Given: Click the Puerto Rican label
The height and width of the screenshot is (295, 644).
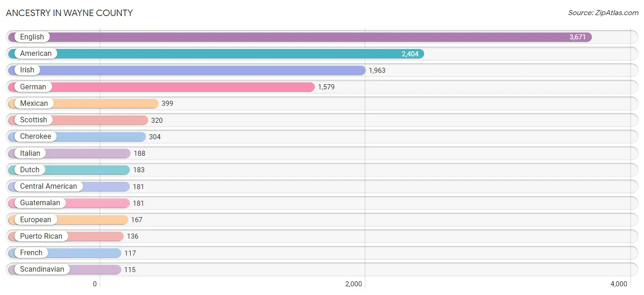Looking at the screenshot, I should [x=41, y=236].
